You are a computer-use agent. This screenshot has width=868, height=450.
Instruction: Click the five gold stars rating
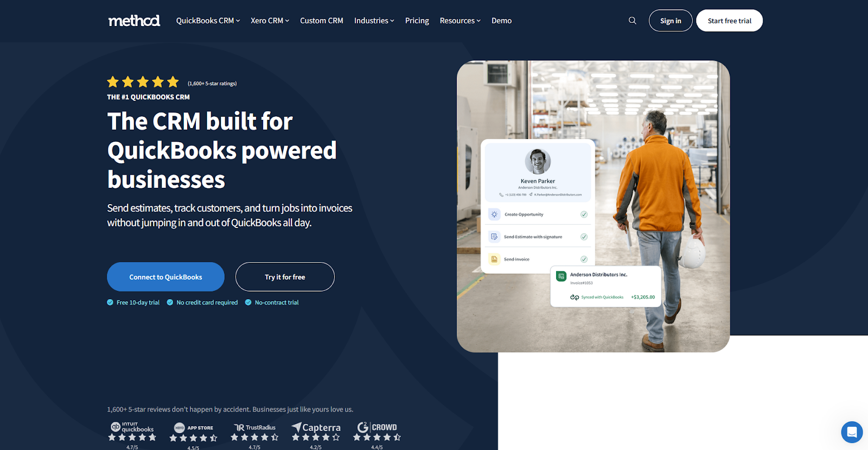pos(143,82)
